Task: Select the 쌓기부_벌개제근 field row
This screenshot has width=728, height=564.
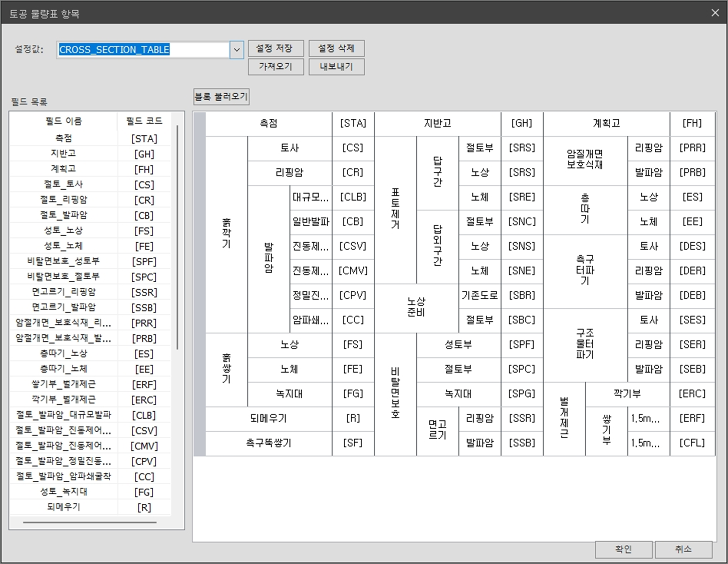Action: (90, 385)
